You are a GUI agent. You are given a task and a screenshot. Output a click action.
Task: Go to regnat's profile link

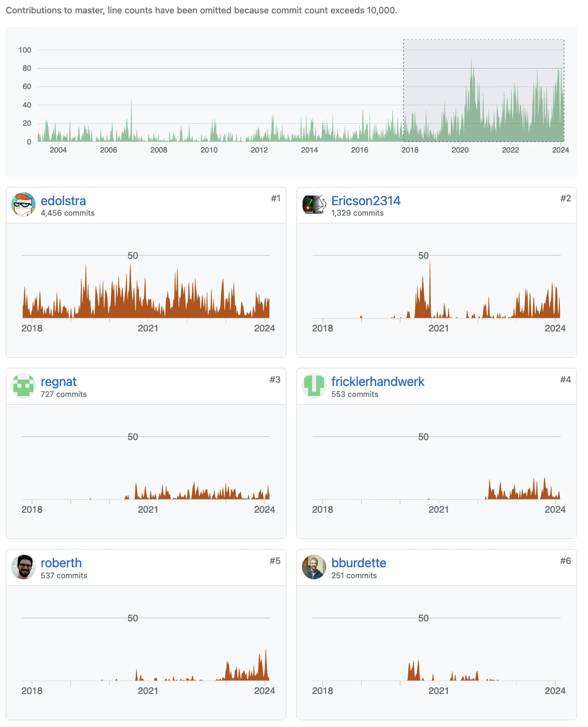point(58,382)
